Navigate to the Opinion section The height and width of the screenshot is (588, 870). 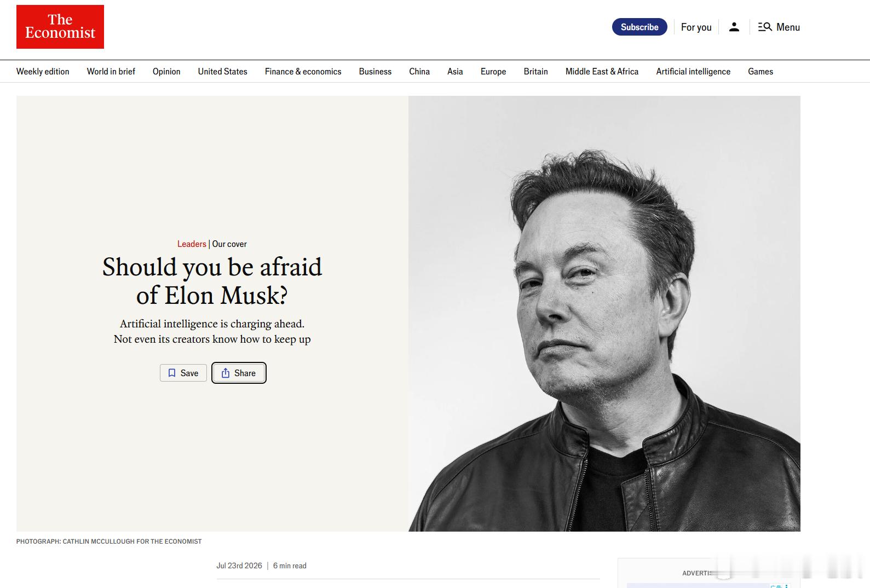[x=166, y=71]
